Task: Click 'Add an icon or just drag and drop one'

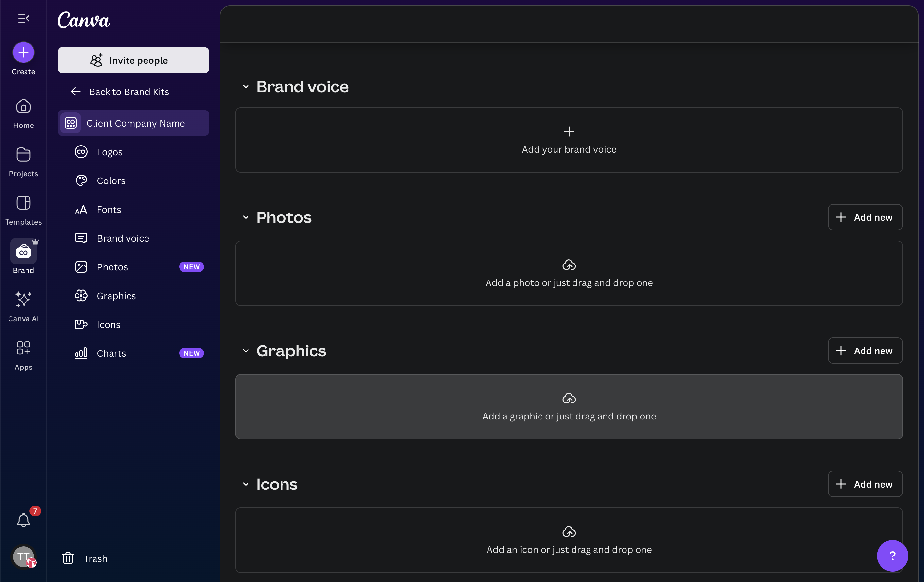Action: coord(569,550)
